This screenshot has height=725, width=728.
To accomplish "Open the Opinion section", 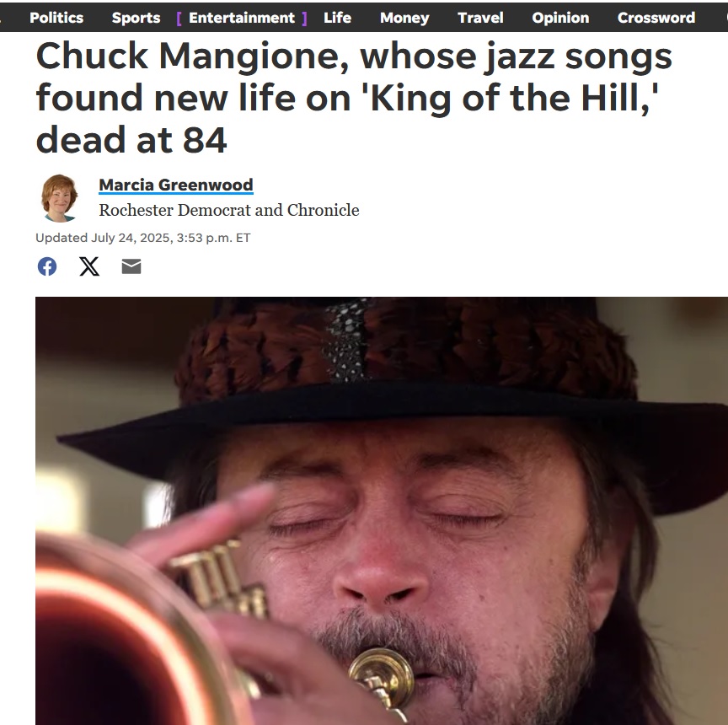I will (560, 18).
